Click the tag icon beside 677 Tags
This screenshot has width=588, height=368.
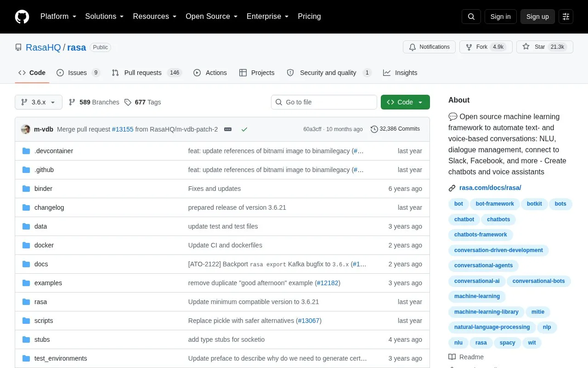(128, 102)
